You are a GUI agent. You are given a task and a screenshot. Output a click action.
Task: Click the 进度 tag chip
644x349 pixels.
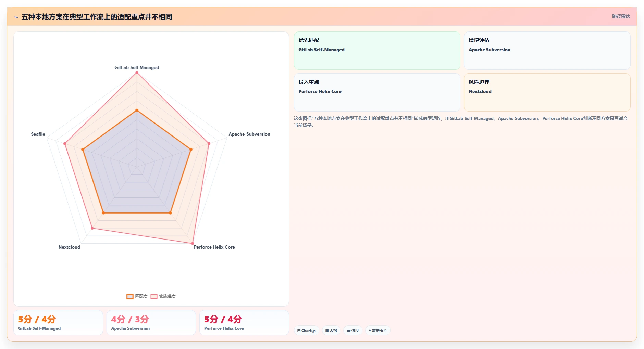tap(353, 331)
